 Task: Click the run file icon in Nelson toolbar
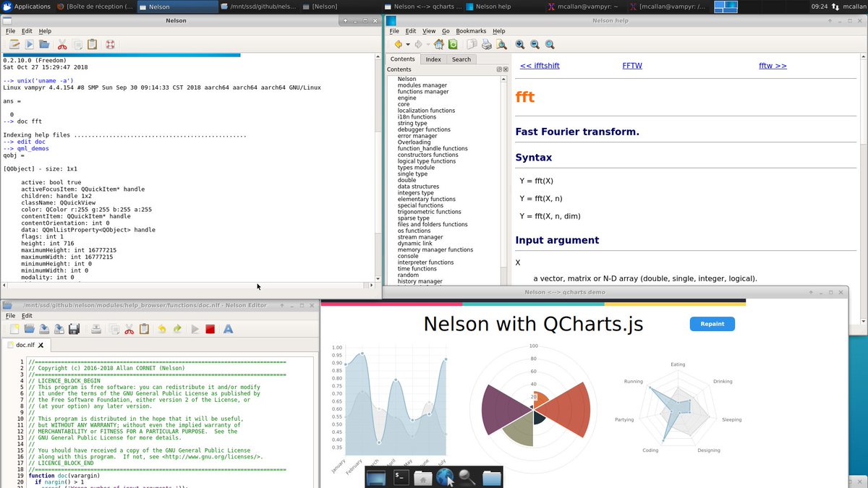coord(30,45)
